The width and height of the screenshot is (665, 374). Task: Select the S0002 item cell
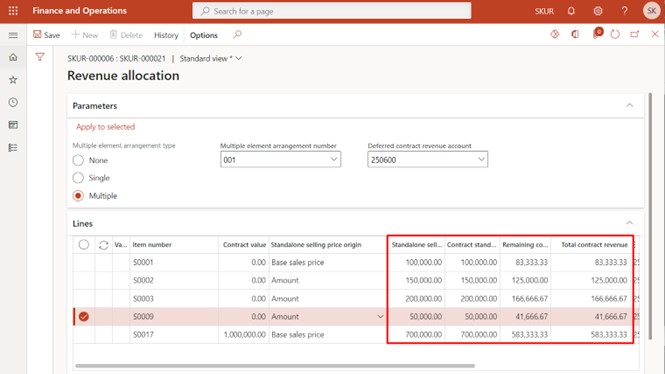(x=174, y=280)
